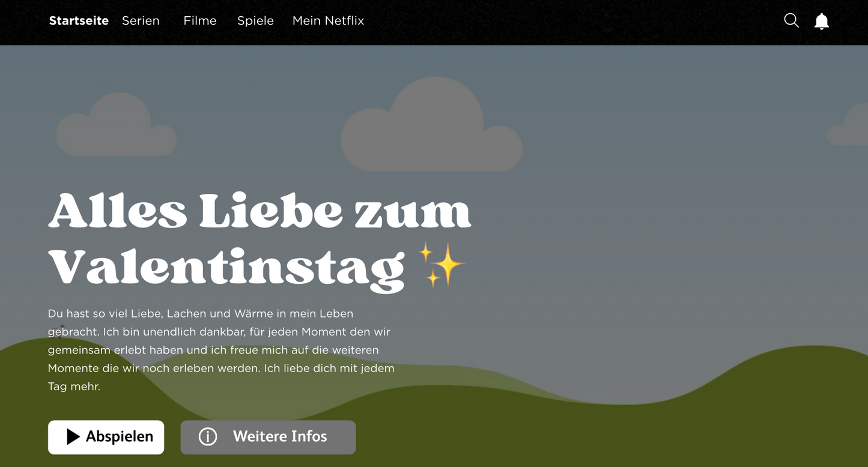This screenshot has height=467, width=868.
Task: Open the Spiele section
Action: [x=255, y=20]
